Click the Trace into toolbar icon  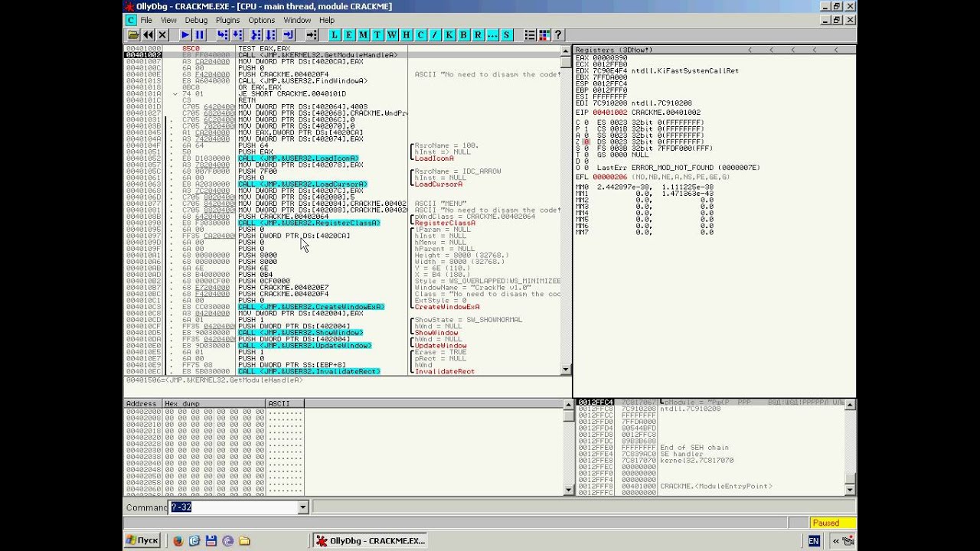[x=256, y=35]
